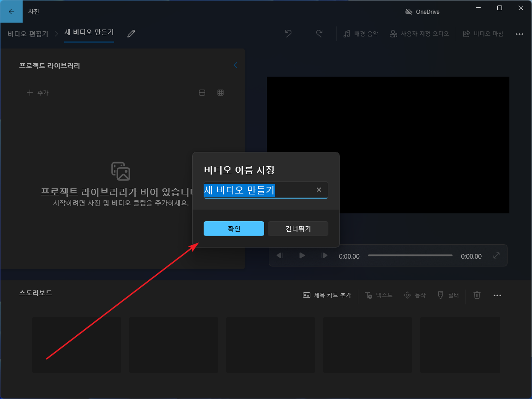The width and height of the screenshot is (532, 399).
Task: Click the previous frame playback button
Action: click(x=279, y=255)
